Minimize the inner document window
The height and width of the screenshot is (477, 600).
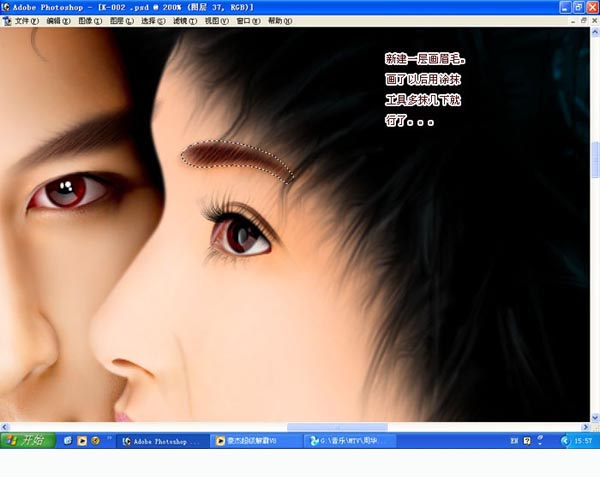coord(573,21)
